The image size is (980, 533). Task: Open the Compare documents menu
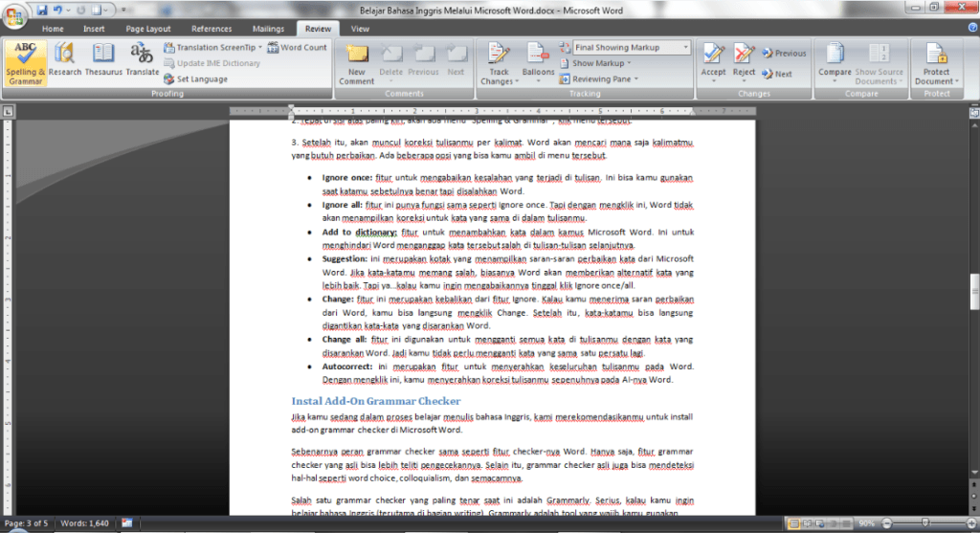(x=835, y=64)
